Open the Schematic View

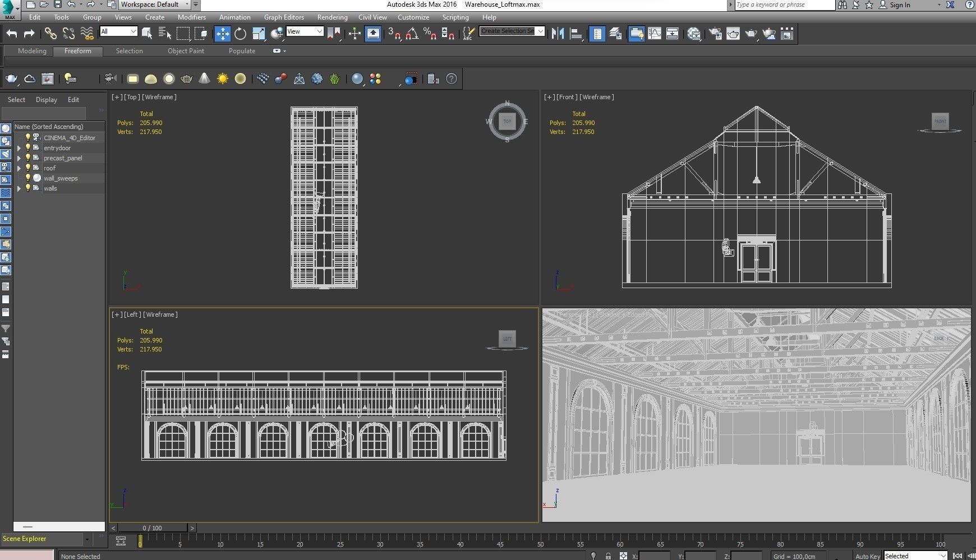(x=672, y=34)
